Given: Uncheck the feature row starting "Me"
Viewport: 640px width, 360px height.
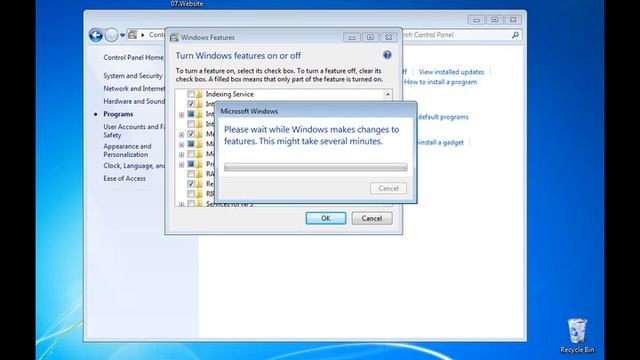Looking at the screenshot, I should pos(191,134).
